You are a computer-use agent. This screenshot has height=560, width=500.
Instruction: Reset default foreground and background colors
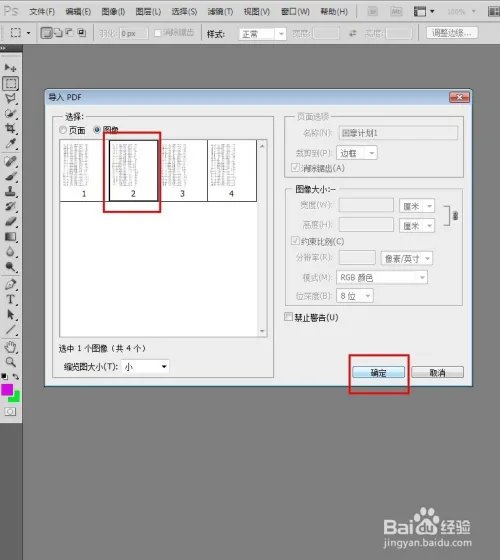pyautogui.click(x=4, y=376)
